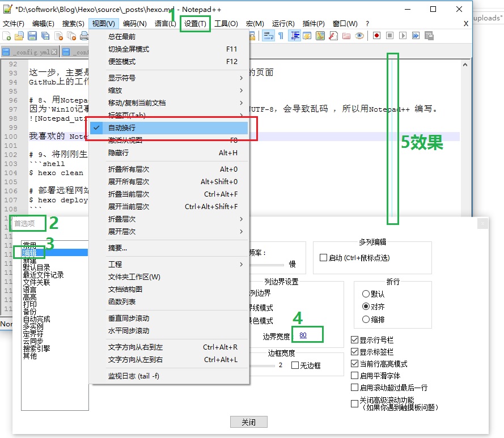Click the 关闭 button in Preferences
504x438 pixels.
tap(248, 422)
